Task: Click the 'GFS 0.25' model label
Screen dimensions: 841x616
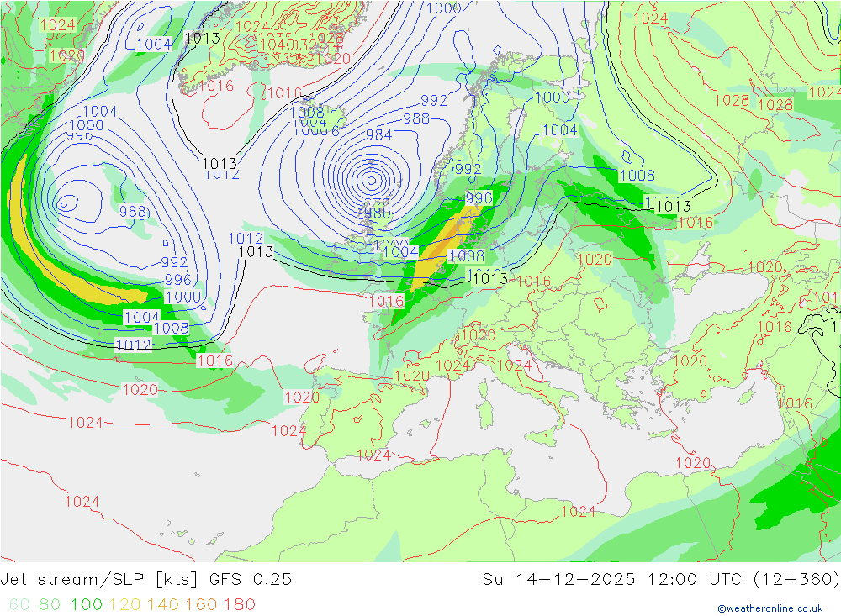Action: coord(251,580)
